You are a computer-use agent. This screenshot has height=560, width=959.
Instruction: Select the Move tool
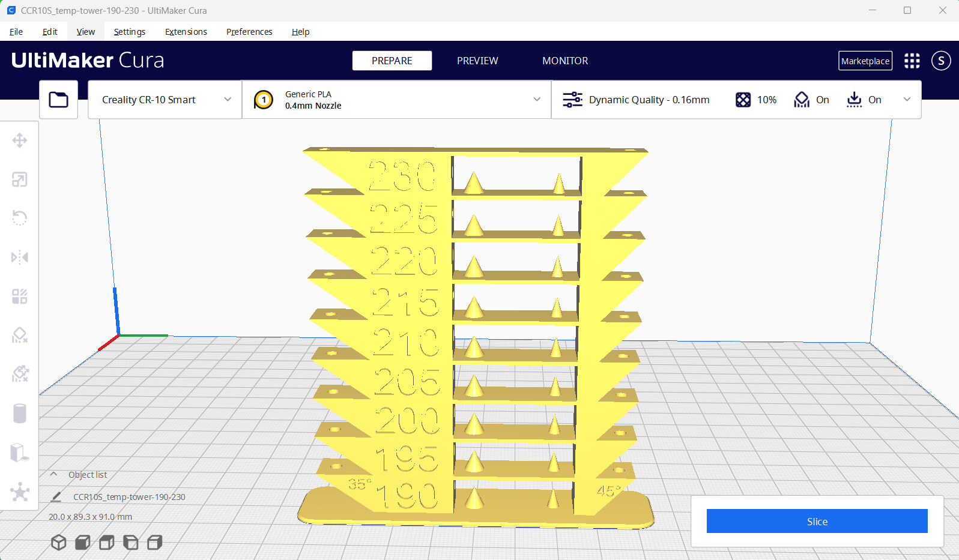click(x=19, y=140)
